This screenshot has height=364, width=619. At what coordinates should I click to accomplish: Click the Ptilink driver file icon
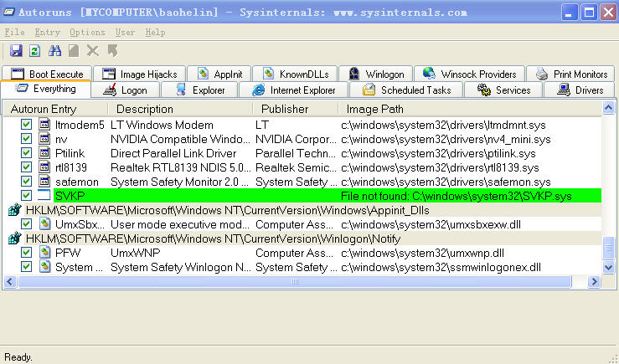[x=44, y=153]
